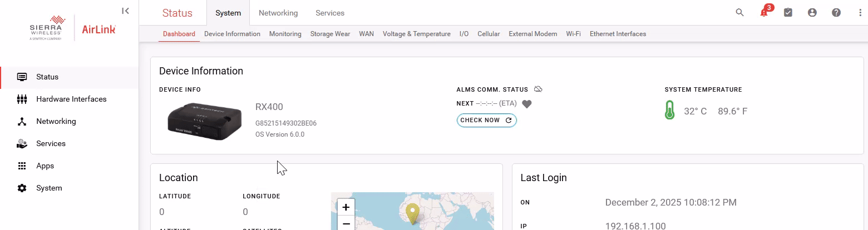This screenshot has width=868, height=230.
Task: Open the user account icon
Action: click(812, 13)
